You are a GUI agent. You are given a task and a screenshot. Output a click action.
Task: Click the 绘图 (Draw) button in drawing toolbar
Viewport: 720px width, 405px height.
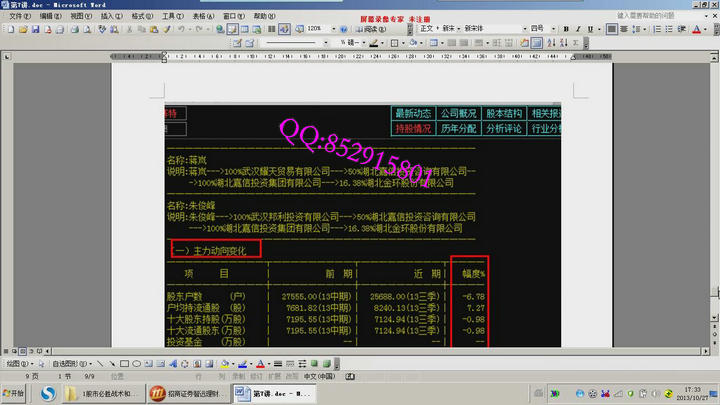[14, 364]
